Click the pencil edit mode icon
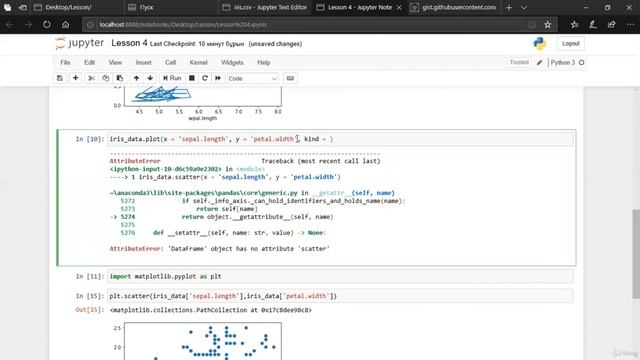This screenshot has width=640, height=360. (540, 63)
